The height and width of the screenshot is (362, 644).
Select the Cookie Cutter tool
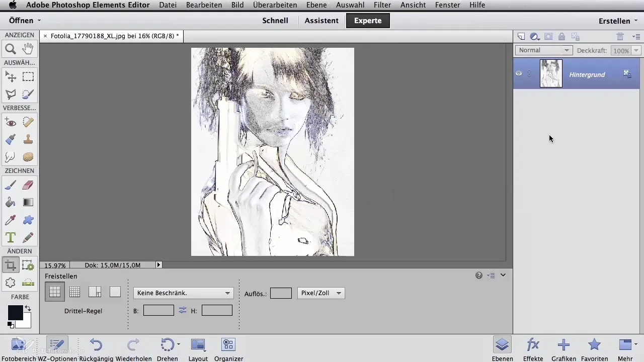[11, 283]
